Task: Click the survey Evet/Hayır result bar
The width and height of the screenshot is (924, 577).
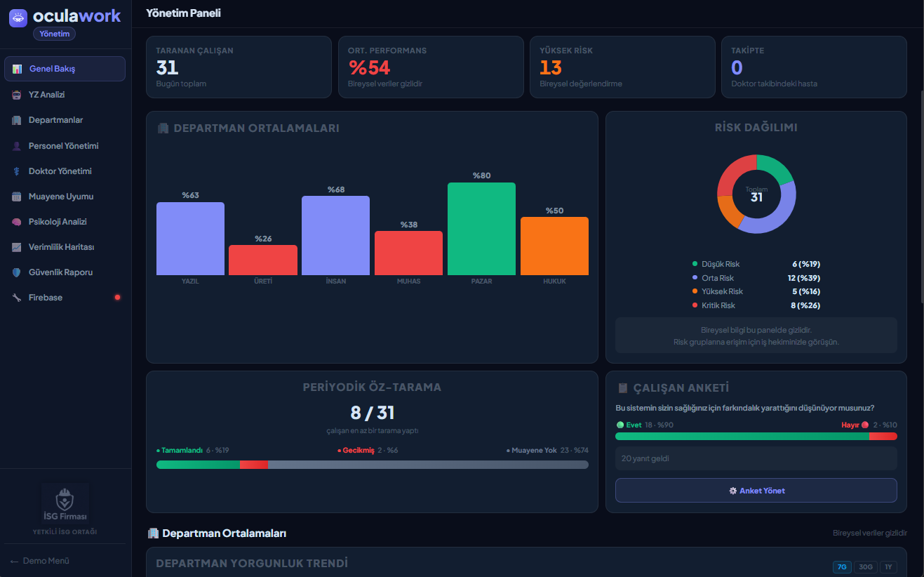Action: [756, 437]
